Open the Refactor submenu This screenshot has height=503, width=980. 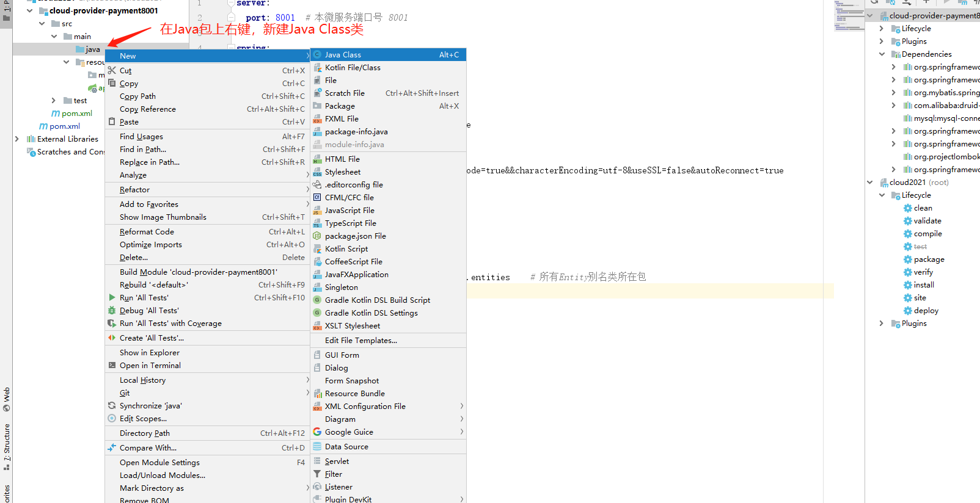[x=208, y=190]
